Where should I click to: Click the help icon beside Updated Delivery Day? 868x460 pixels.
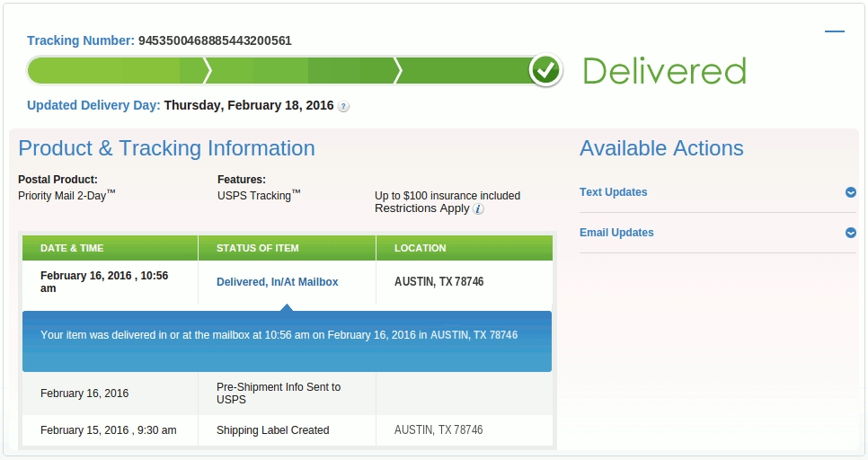coord(344,106)
